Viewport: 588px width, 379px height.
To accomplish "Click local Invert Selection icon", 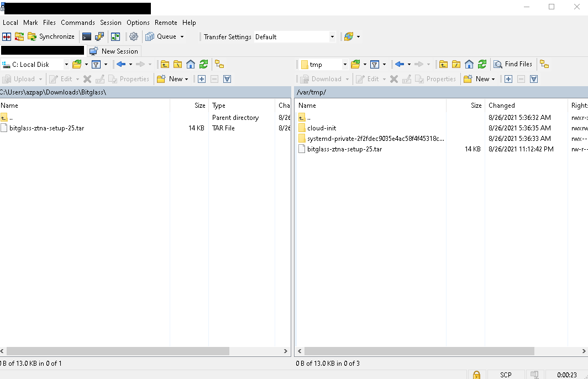I will [x=227, y=79].
